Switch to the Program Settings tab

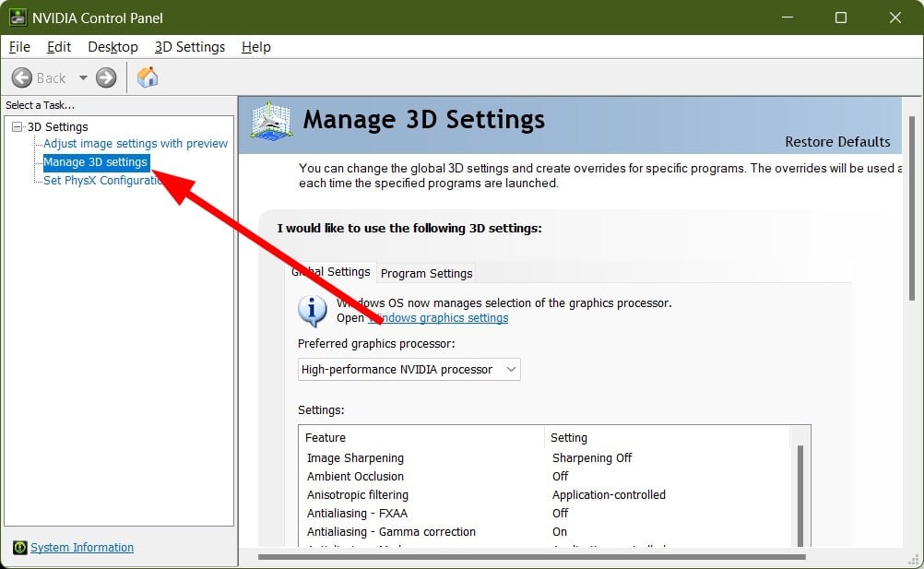(x=427, y=273)
